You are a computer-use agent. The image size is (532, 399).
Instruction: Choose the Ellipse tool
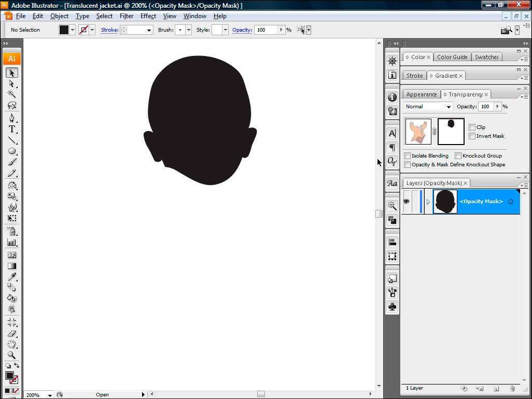tap(11, 151)
